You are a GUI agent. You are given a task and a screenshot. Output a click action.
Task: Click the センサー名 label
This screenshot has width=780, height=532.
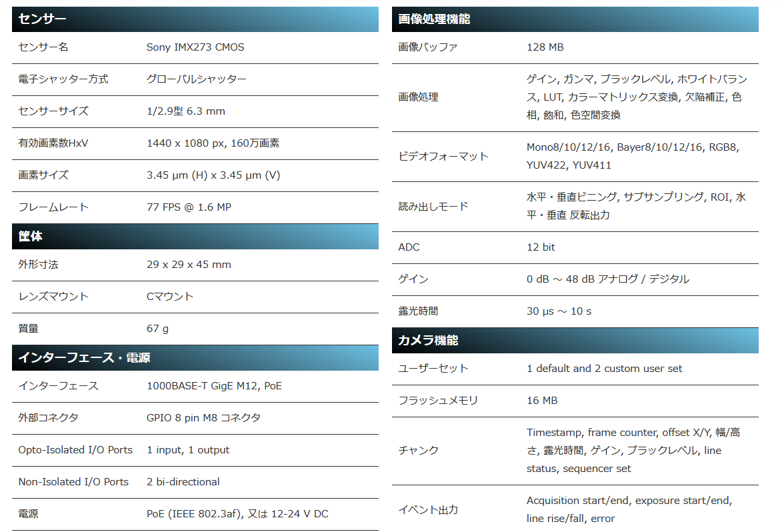(x=43, y=47)
